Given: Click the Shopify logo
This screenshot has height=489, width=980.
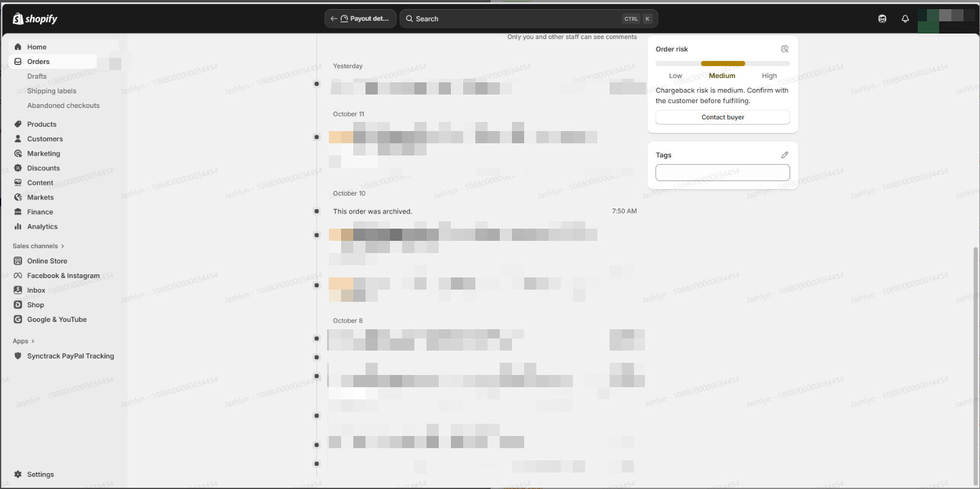Looking at the screenshot, I should click(x=35, y=19).
